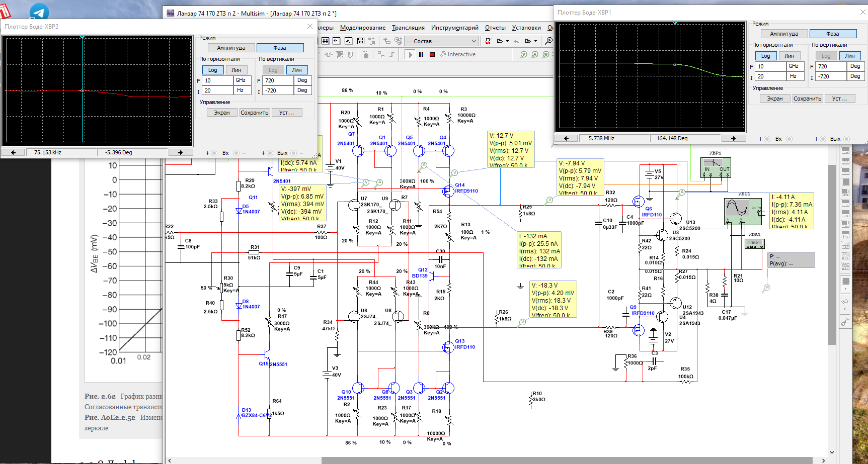Expand the arrow next to back annotate icon
Viewport: 868px width, 464px height.
point(535,41)
